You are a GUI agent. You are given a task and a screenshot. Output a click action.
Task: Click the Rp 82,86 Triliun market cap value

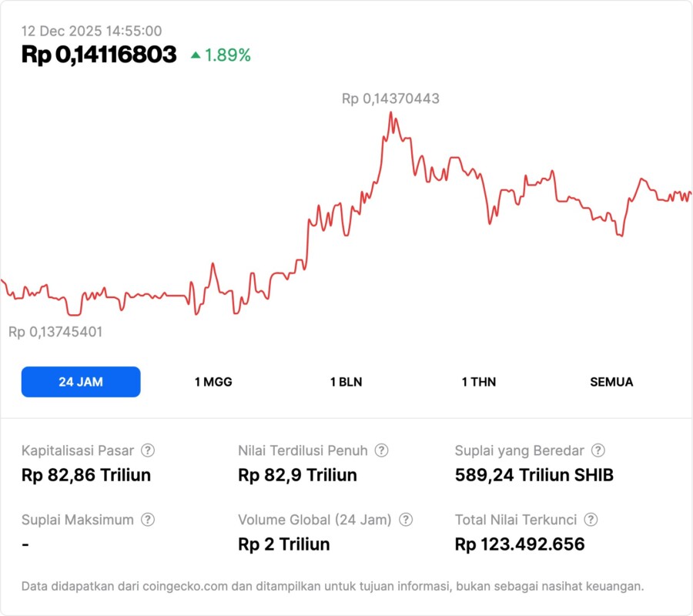(86, 475)
